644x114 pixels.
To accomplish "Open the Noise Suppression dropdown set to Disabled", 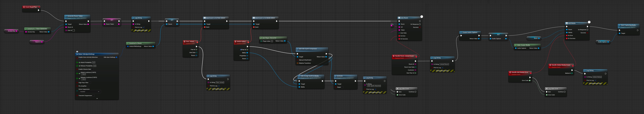I will (x=90, y=92).
